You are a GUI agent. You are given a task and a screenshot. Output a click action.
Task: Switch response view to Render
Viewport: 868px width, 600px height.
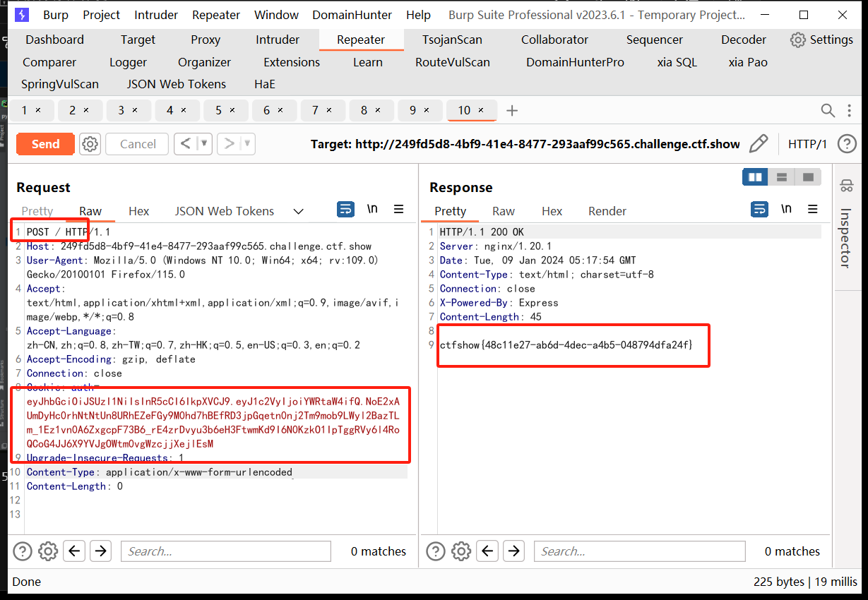[607, 211]
